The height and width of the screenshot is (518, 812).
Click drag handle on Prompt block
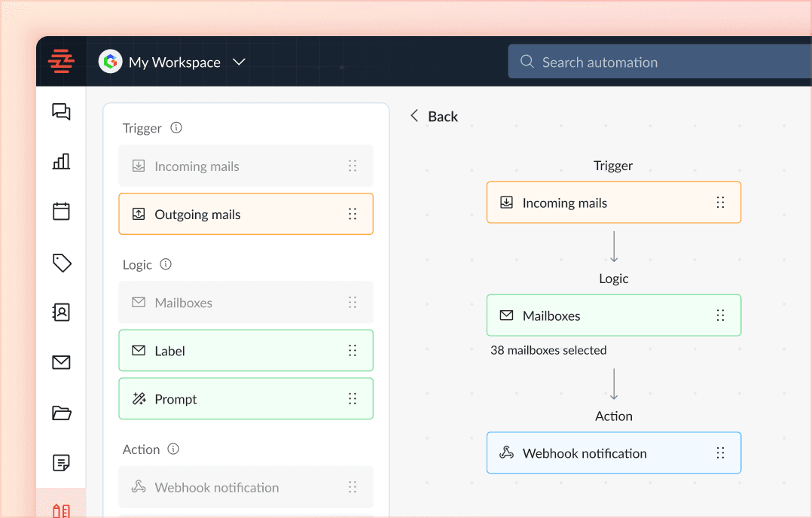[353, 398]
